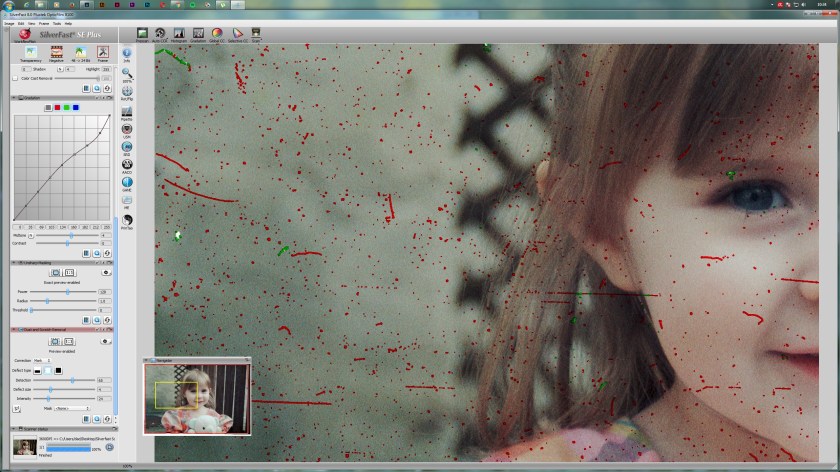Click the WorkflowPilot red icon

23,34
